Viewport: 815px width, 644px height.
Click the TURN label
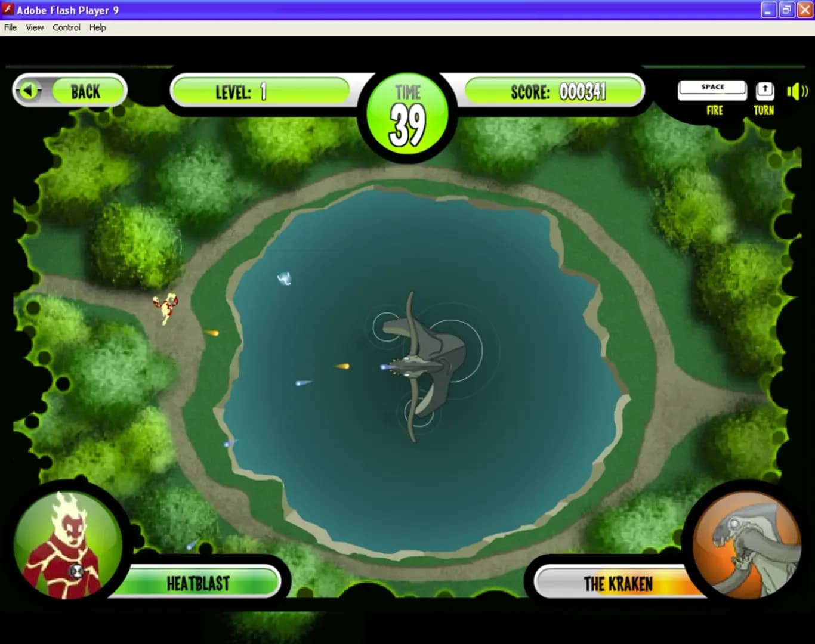click(x=764, y=110)
